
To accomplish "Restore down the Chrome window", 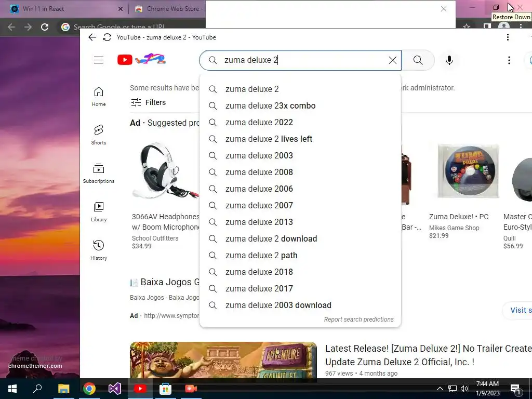I will pos(496,7).
